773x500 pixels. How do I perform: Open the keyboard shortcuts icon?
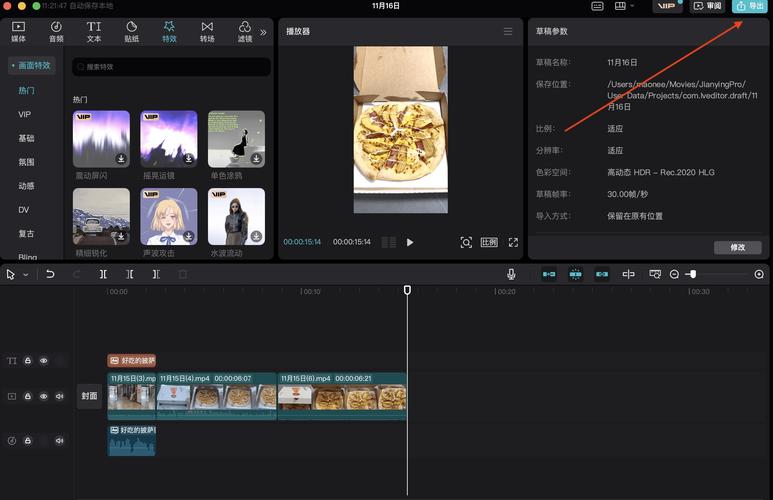597,6
